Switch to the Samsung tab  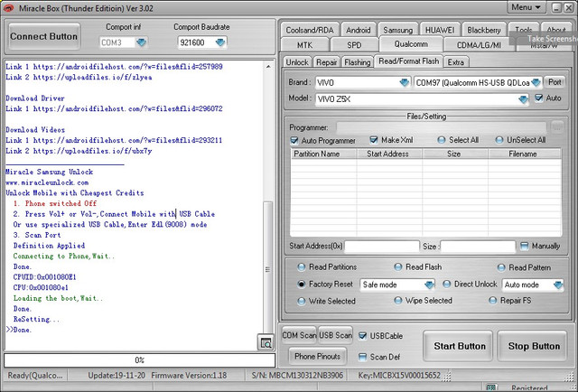[397, 30]
